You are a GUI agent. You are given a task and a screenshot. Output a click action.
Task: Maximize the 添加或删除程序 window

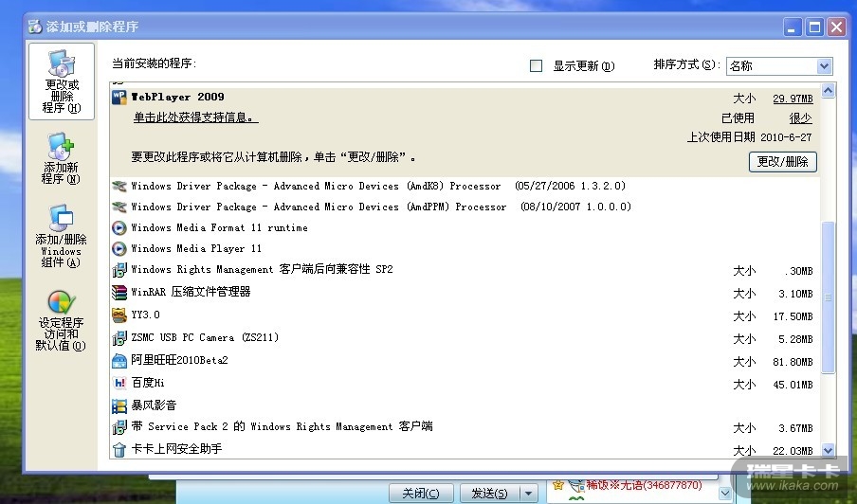[814, 27]
